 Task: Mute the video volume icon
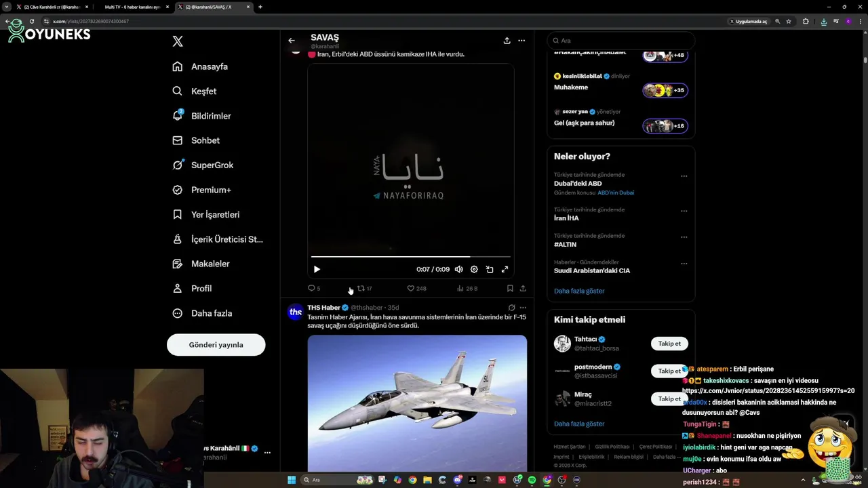458,269
